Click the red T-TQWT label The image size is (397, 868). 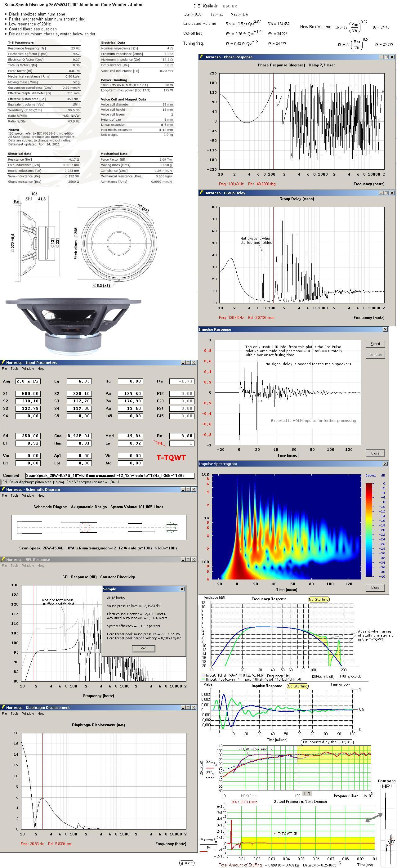pyautogui.click(x=171, y=458)
